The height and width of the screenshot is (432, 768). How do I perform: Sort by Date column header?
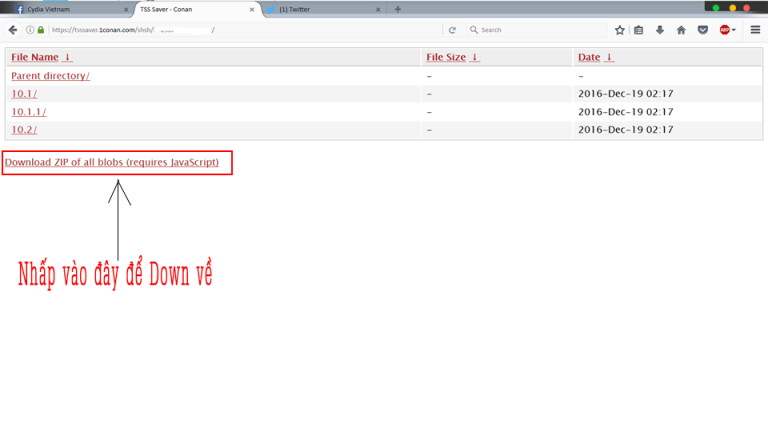click(x=596, y=57)
